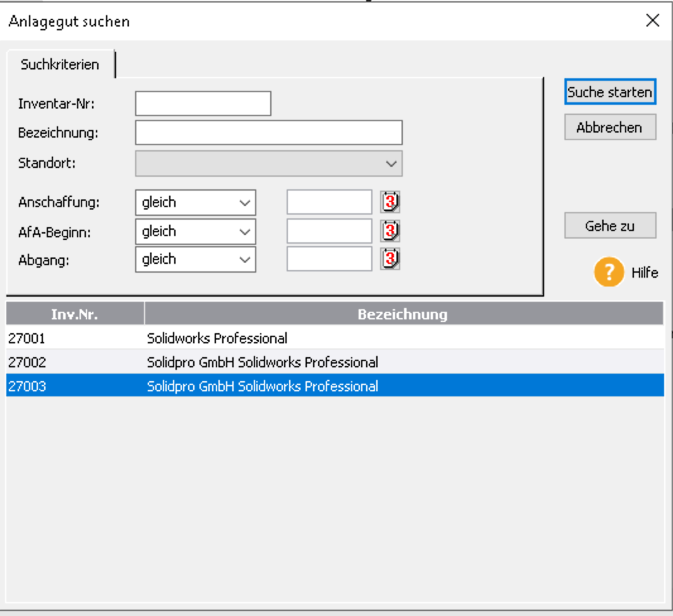
Task: Open the AfA-Beginn comparison dropdown
Action: point(196,232)
